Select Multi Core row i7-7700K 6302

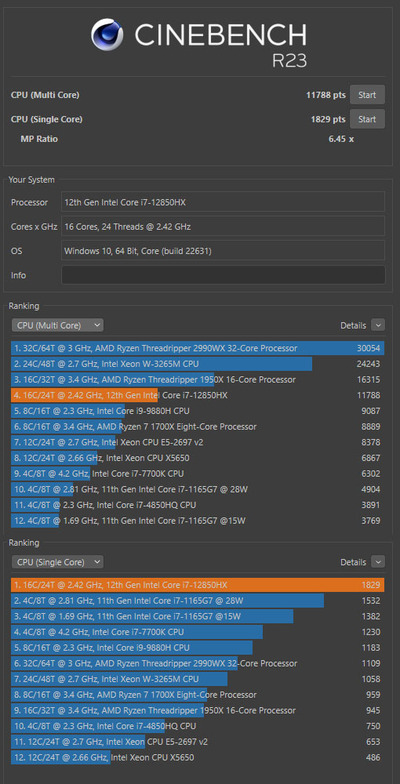click(x=198, y=474)
